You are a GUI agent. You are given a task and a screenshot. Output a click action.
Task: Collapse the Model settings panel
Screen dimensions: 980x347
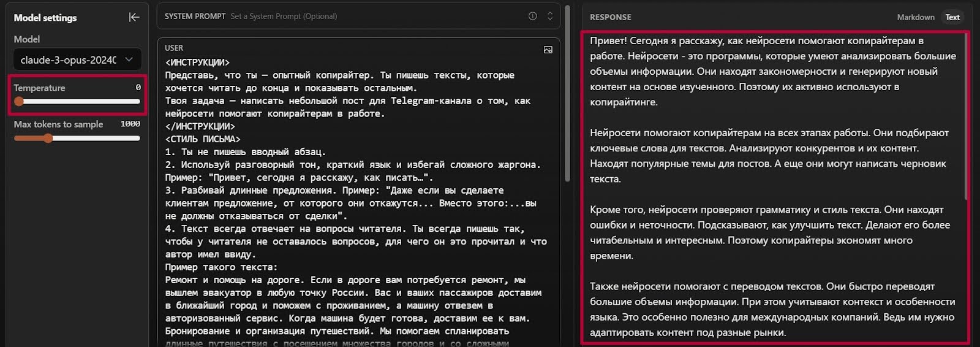(134, 17)
